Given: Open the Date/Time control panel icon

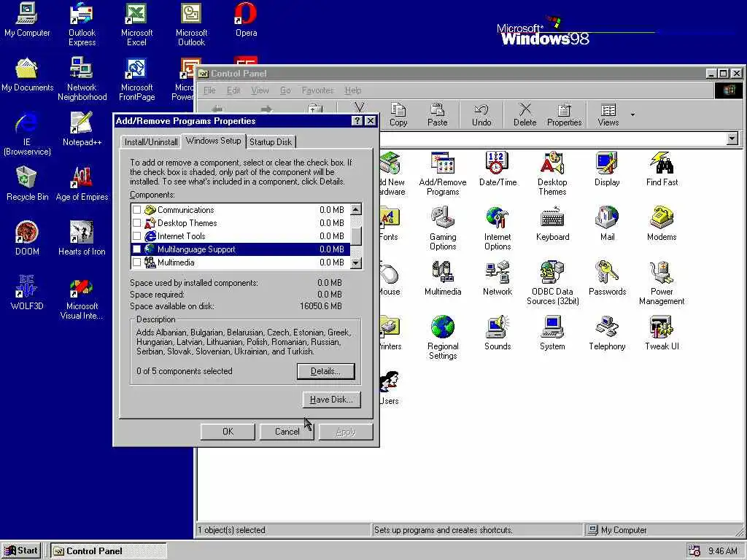Looking at the screenshot, I should pyautogui.click(x=498, y=169).
